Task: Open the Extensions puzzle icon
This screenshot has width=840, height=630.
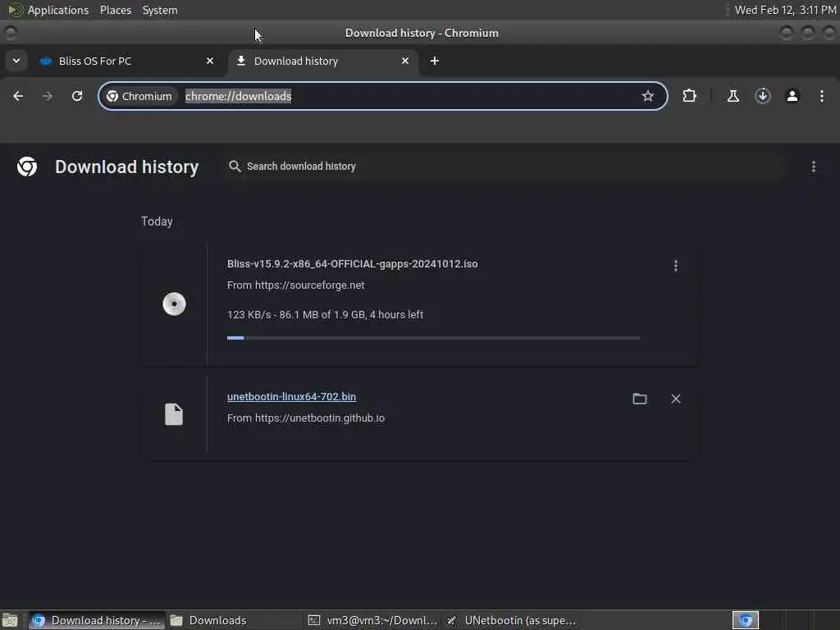Action: pos(689,96)
